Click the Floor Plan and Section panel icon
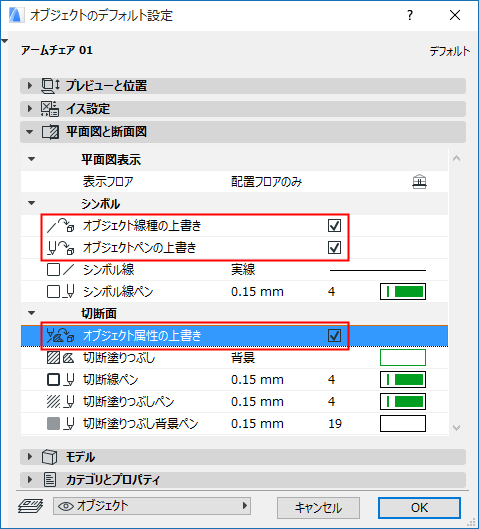Image resolution: width=479 pixels, height=529 pixels. tap(50, 132)
